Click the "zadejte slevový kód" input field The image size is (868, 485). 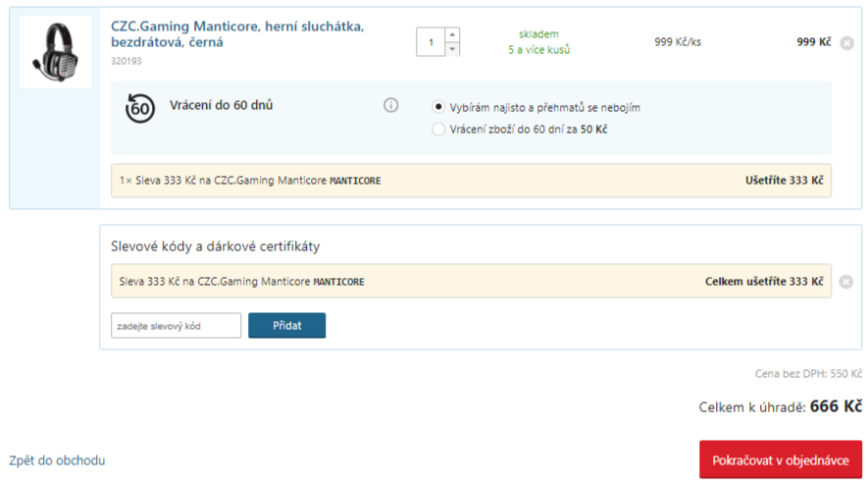pos(176,325)
